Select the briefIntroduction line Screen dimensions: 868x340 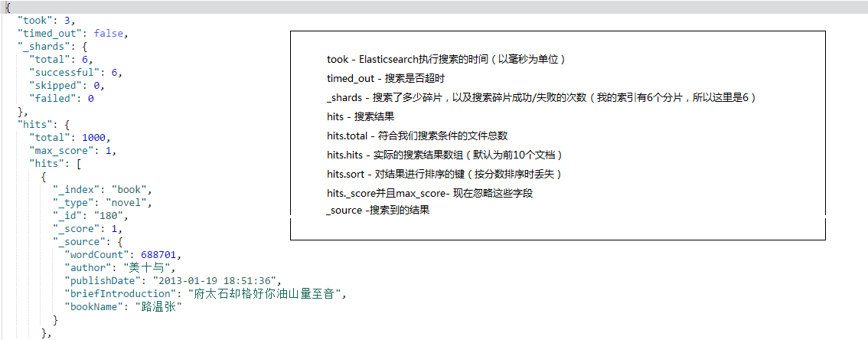click(206, 294)
